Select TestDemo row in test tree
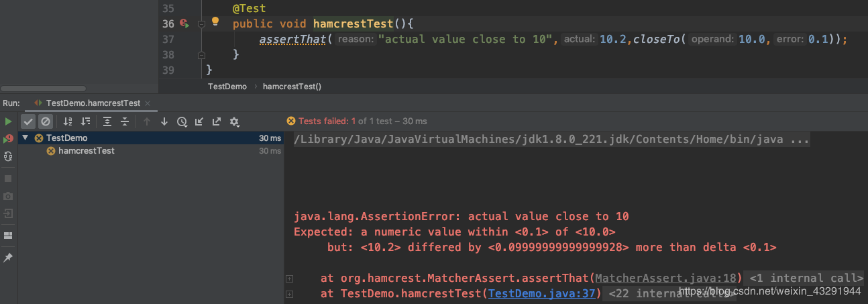This screenshot has height=304, width=868. tap(151, 138)
